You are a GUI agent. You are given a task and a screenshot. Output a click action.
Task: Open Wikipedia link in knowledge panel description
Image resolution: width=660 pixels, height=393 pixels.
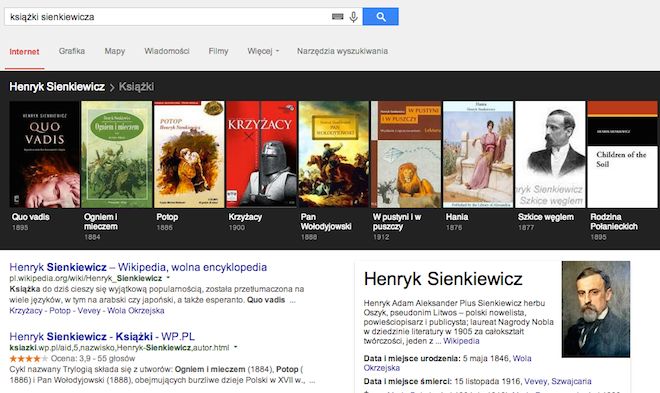[x=461, y=341]
